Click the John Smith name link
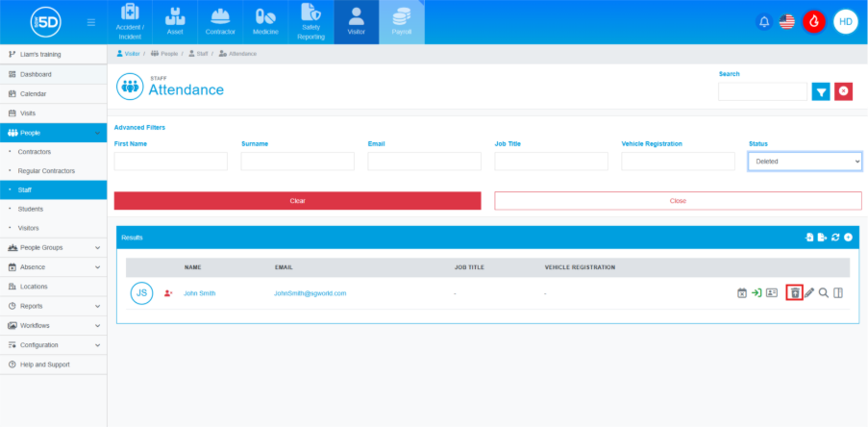The height and width of the screenshot is (427, 868). coord(203,293)
